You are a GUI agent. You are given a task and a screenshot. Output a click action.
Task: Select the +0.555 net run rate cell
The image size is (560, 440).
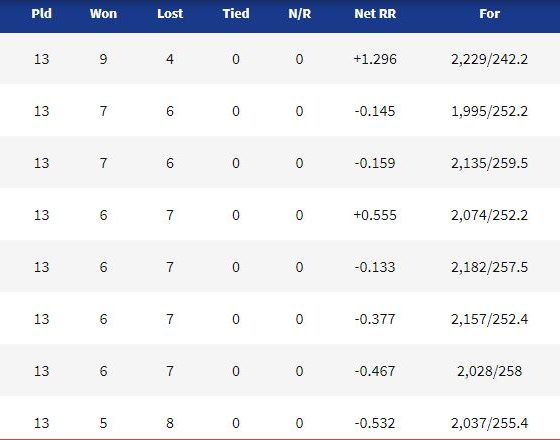coord(375,215)
